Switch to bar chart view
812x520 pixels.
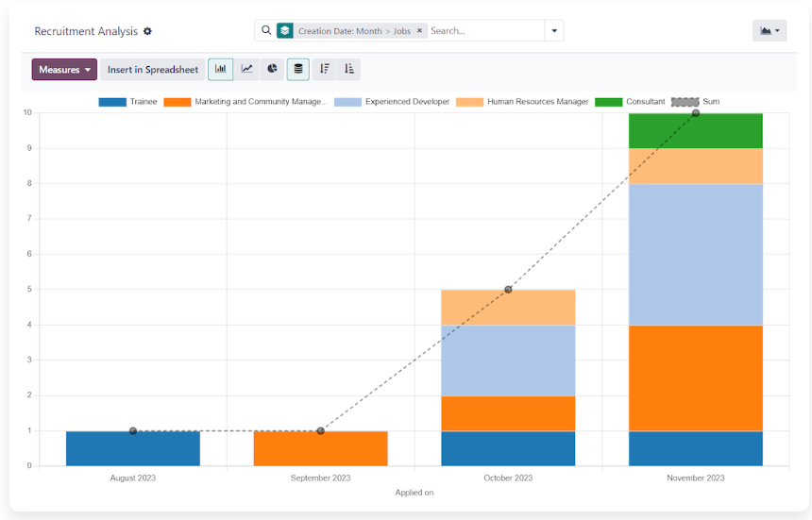pos(221,69)
